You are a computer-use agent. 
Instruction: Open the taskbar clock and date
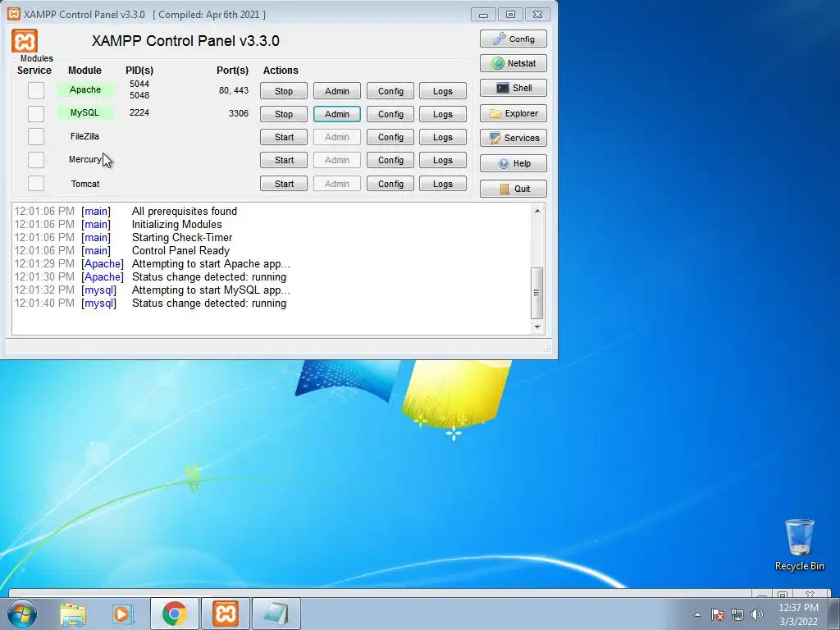[x=798, y=614]
